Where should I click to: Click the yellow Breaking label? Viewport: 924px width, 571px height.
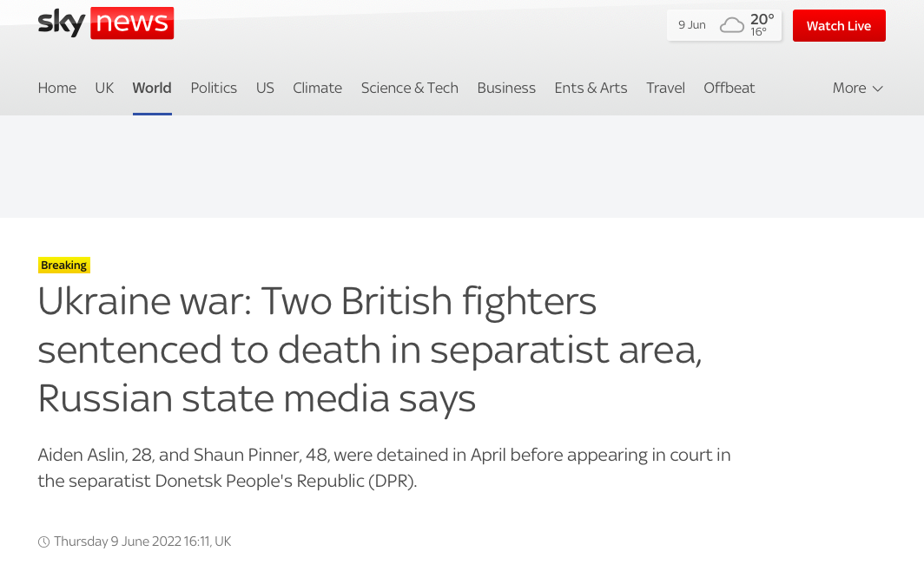click(64, 266)
